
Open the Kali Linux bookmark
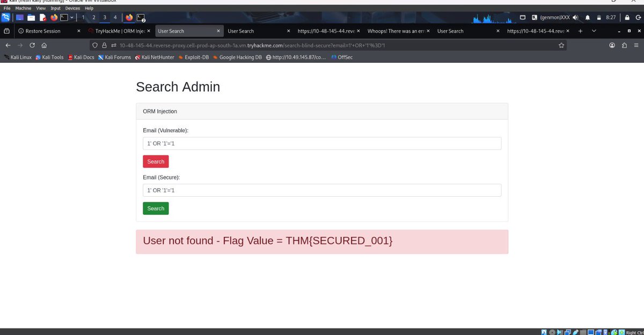point(18,57)
